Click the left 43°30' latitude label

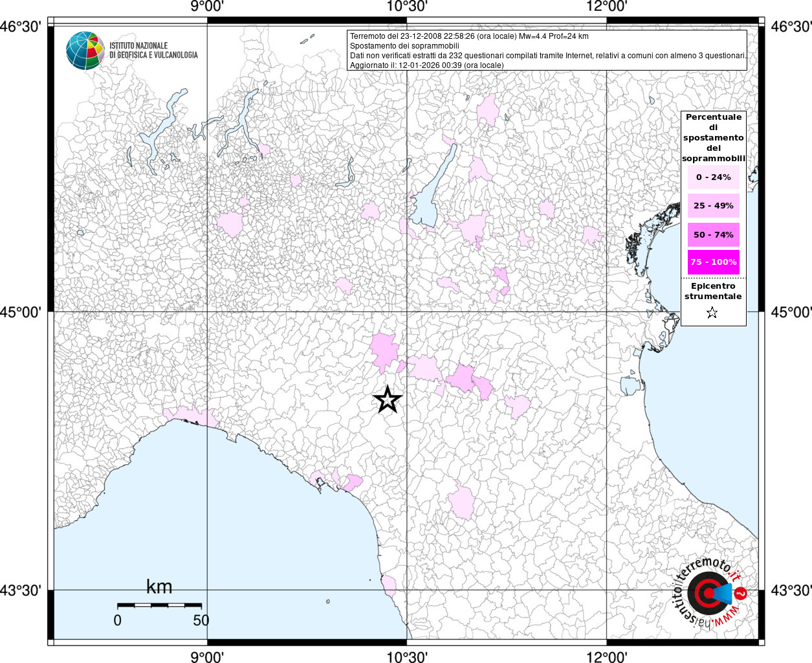[20, 590]
